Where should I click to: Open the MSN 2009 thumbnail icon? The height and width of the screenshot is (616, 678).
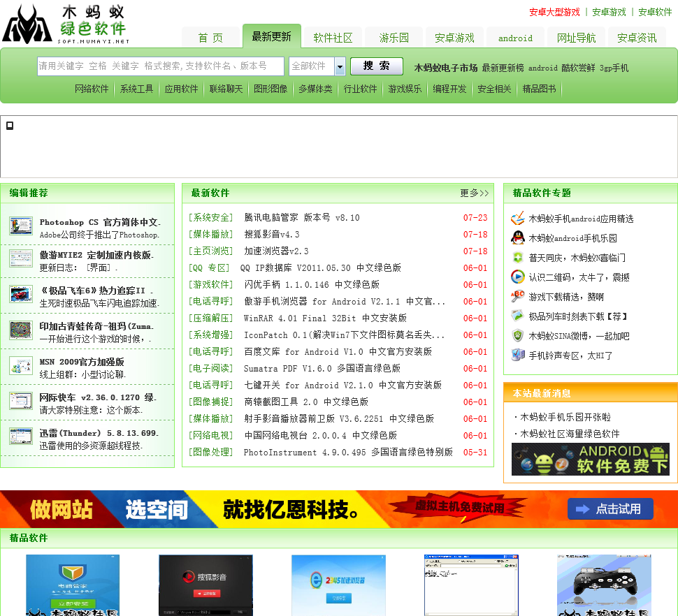point(21,366)
